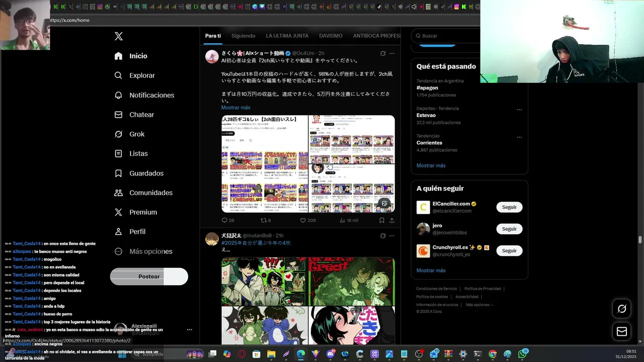Follow jero with Seguir button

coord(509,229)
